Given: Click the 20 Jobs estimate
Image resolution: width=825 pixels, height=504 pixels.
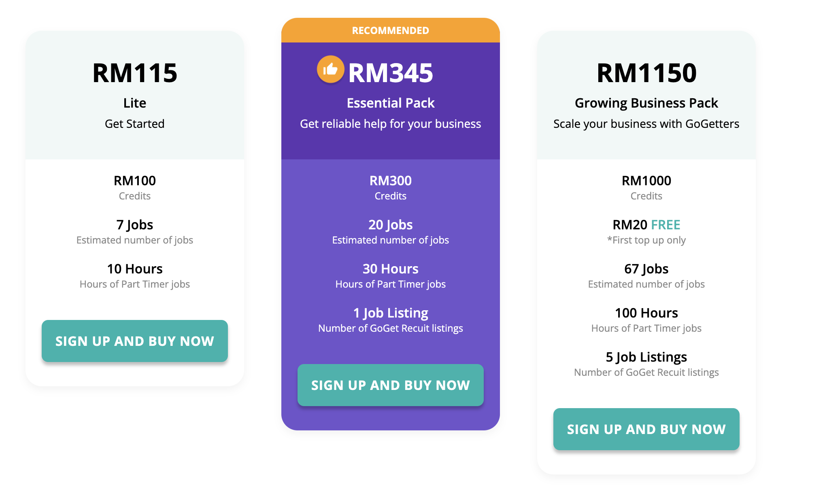Looking at the screenshot, I should click(x=391, y=232).
